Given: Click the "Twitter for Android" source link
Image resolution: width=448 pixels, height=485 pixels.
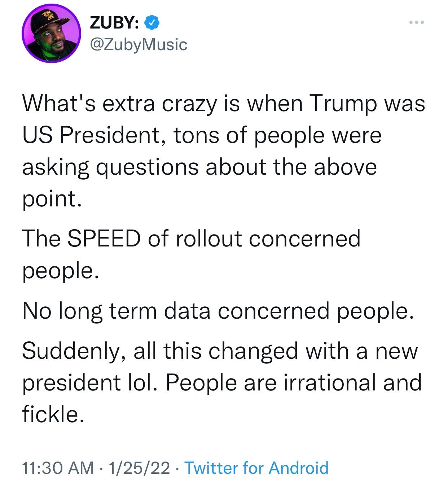Looking at the screenshot, I should [256, 468].
